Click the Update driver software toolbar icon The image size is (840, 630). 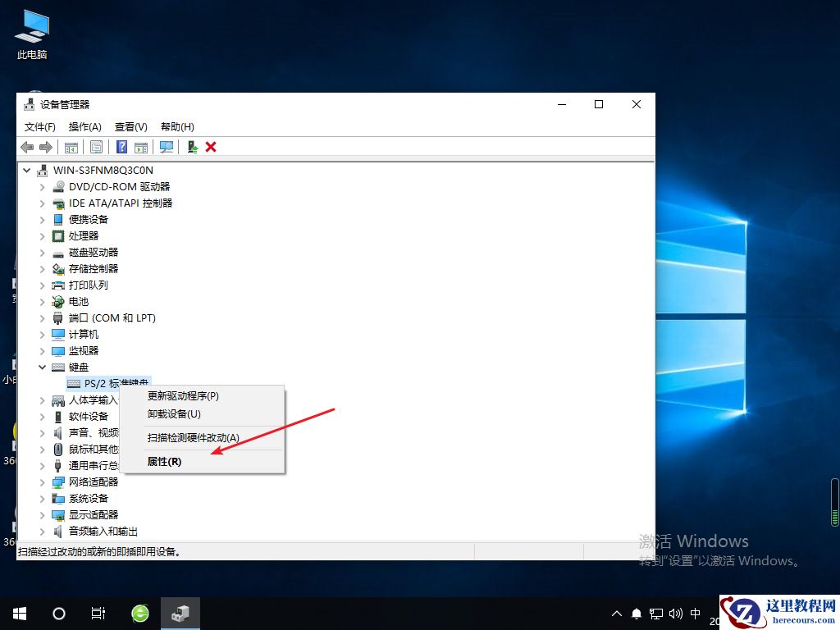pos(191,147)
